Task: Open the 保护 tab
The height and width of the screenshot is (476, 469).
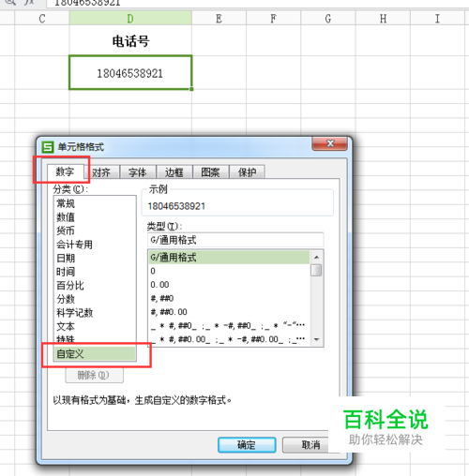Action: click(x=247, y=172)
